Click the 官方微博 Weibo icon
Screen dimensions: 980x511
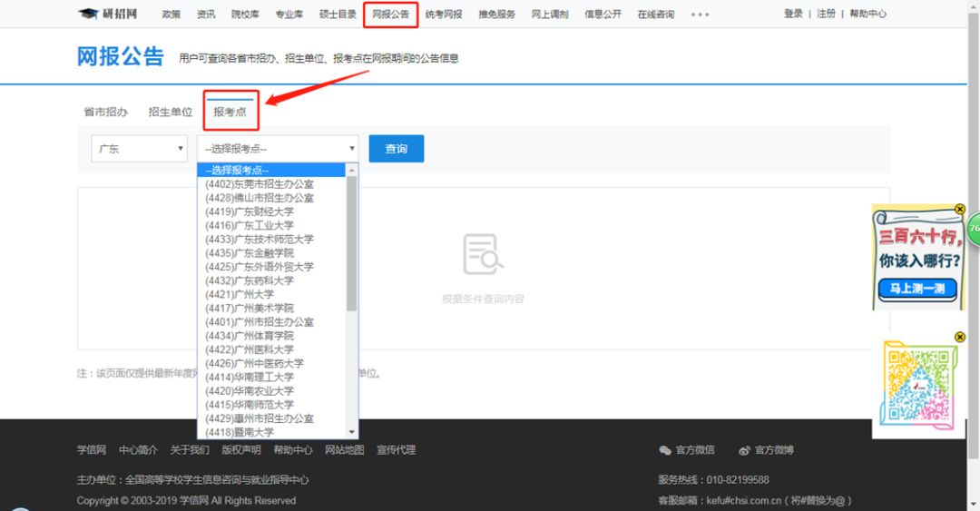744,450
